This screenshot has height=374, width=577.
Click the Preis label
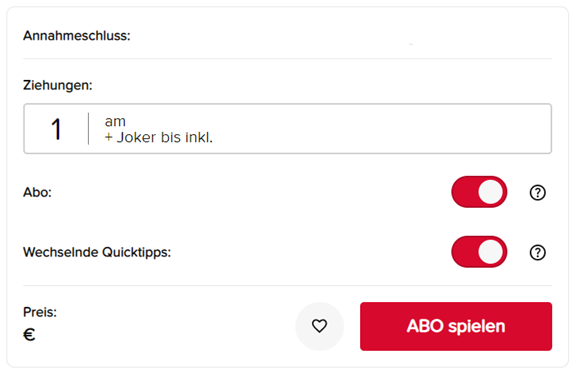(x=40, y=312)
